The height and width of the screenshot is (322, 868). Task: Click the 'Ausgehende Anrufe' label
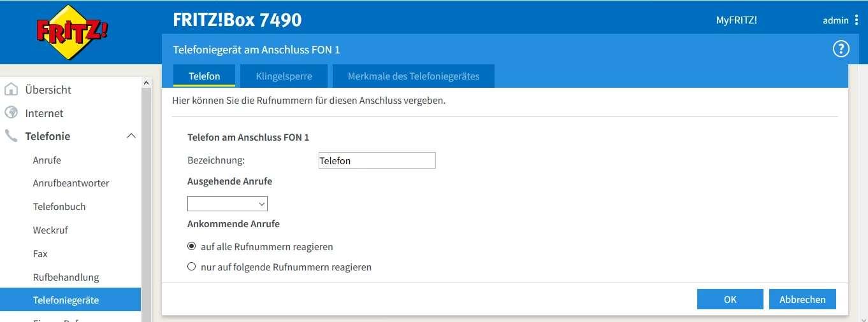229,181
